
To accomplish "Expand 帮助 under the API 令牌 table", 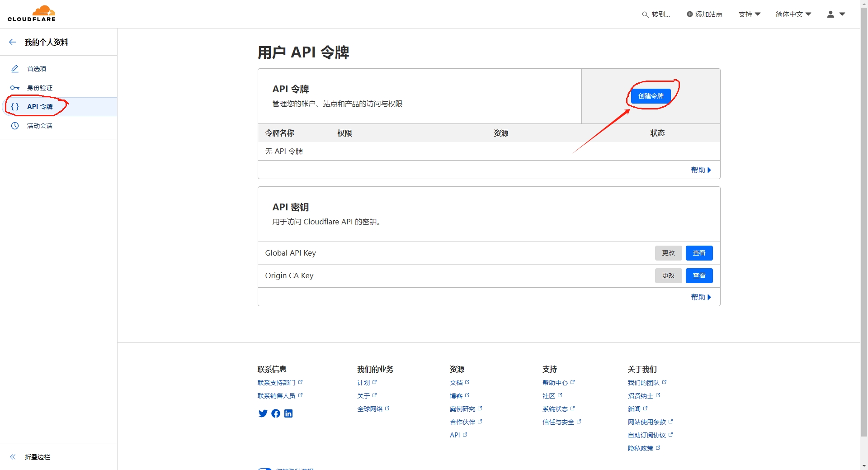I will (701, 170).
